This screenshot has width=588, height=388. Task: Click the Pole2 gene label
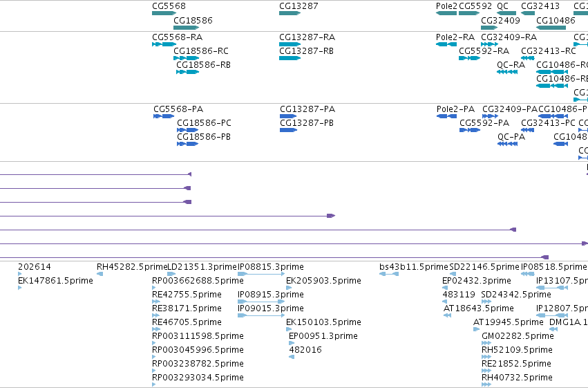click(446, 6)
